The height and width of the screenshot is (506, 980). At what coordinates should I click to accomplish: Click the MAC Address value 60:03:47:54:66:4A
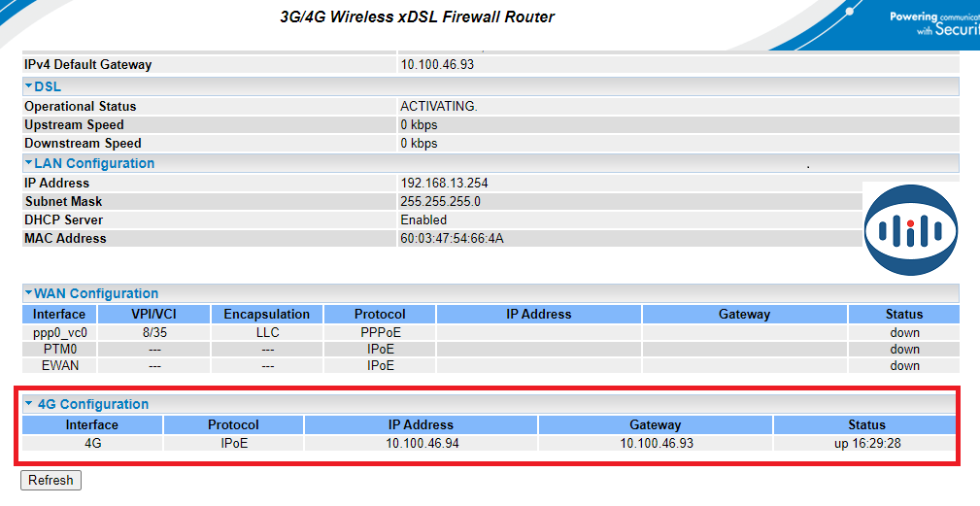[452, 238]
